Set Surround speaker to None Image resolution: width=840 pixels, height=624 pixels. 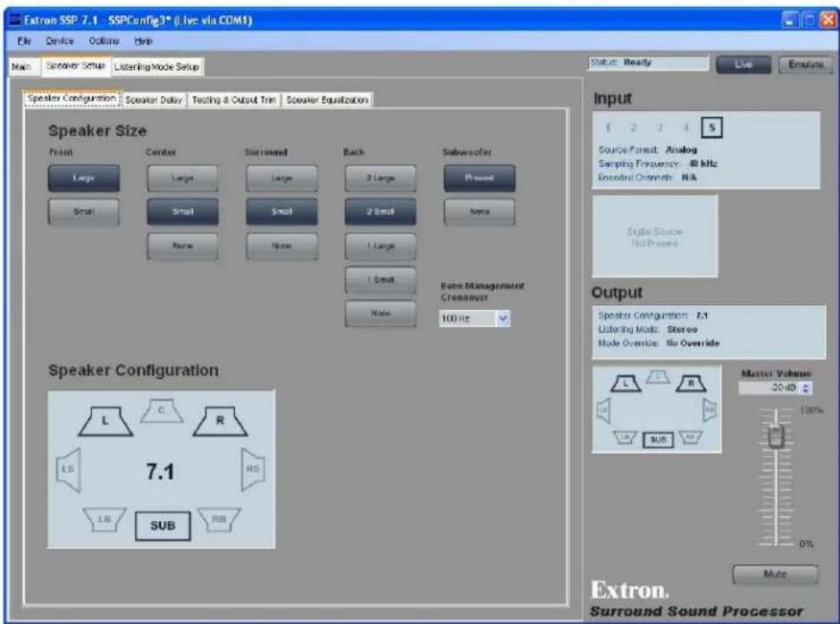(x=281, y=246)
